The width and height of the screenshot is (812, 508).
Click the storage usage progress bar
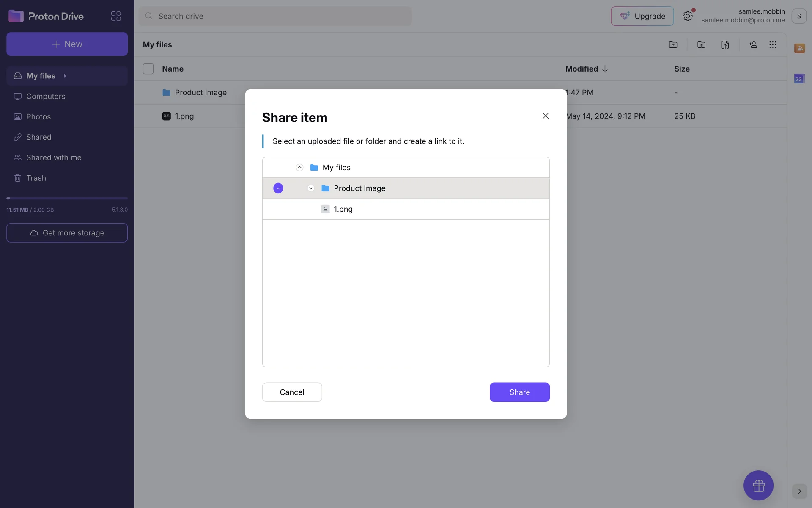[67, 198]
